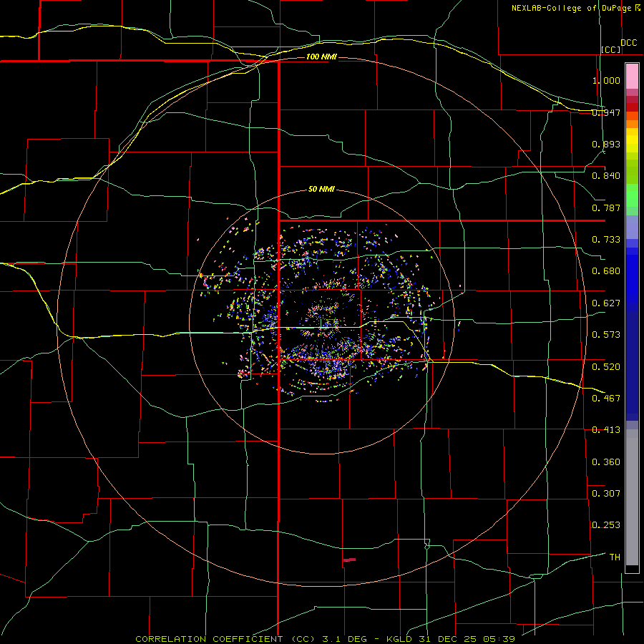
Task: Click the isolated magenta echo south of radar
Action: pos(349,560)
